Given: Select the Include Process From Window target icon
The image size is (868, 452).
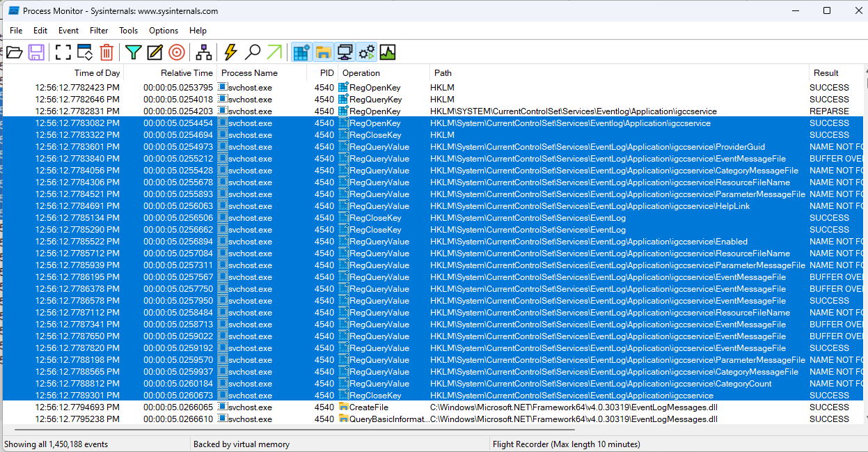Looking at the screenshot, I should [177, 52].
